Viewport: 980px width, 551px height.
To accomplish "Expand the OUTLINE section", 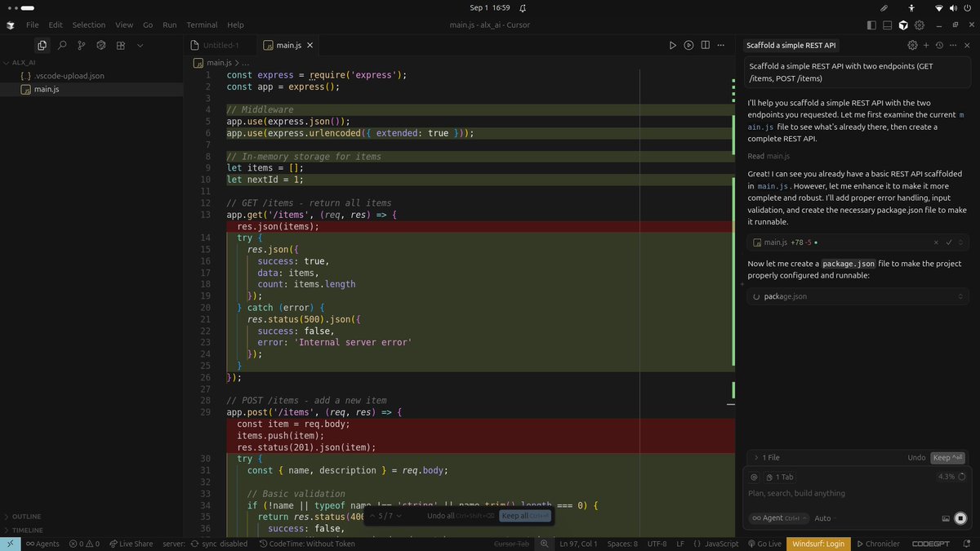I will pyautogui.click(x=26, y=517).
